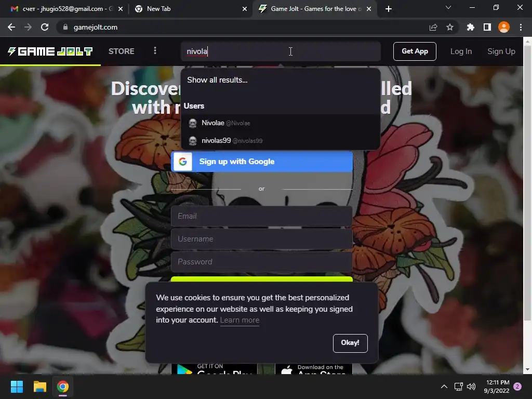532x399 pixels.
Task: Select Show all results… in search dropdown
Action: [217, 80]
